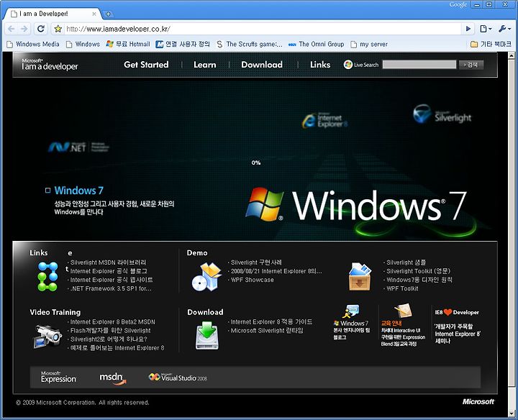
Task: Click the I am a developer site logo
Action: point(50,65)
